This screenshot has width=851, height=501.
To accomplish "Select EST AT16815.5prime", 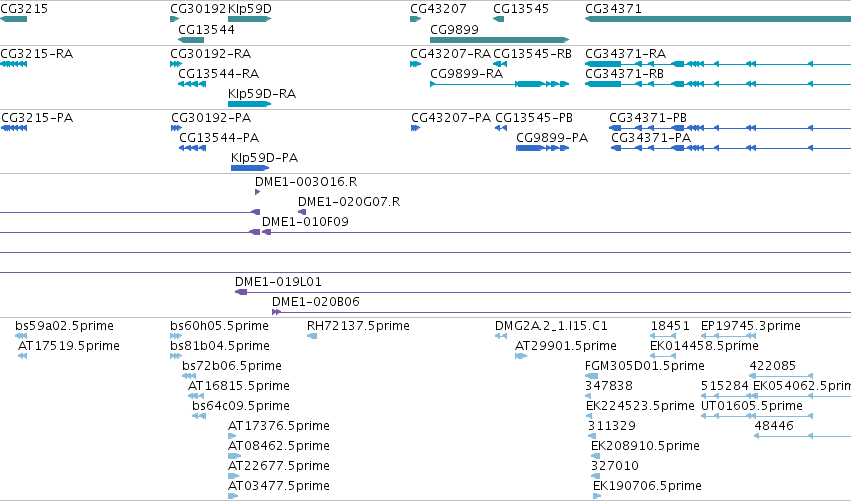I will [238, 386].
